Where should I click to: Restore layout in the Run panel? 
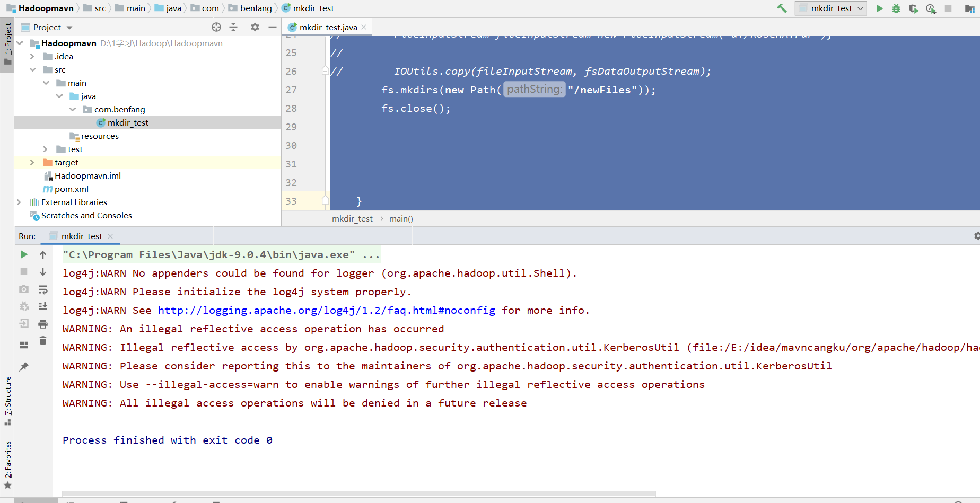pyautogui.click(x=24, y=345)
